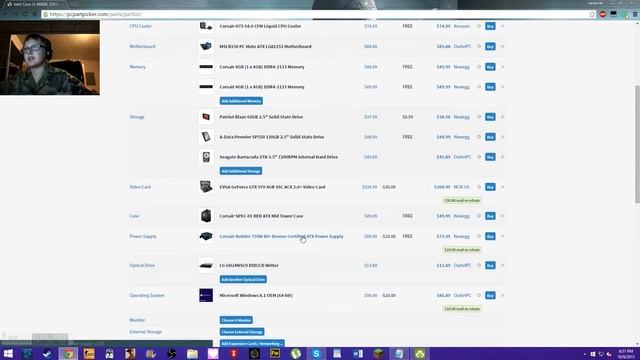Open Microsoft Word from the taskbar
The width and height of the screenshot is (640, 360).
[x=358, y=353]
